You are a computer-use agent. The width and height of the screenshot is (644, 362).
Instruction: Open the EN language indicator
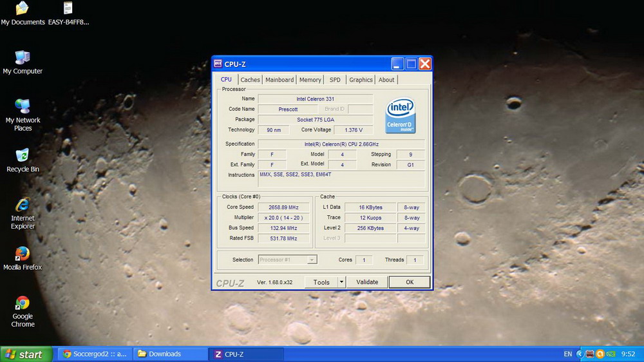[x=567, y=354]
